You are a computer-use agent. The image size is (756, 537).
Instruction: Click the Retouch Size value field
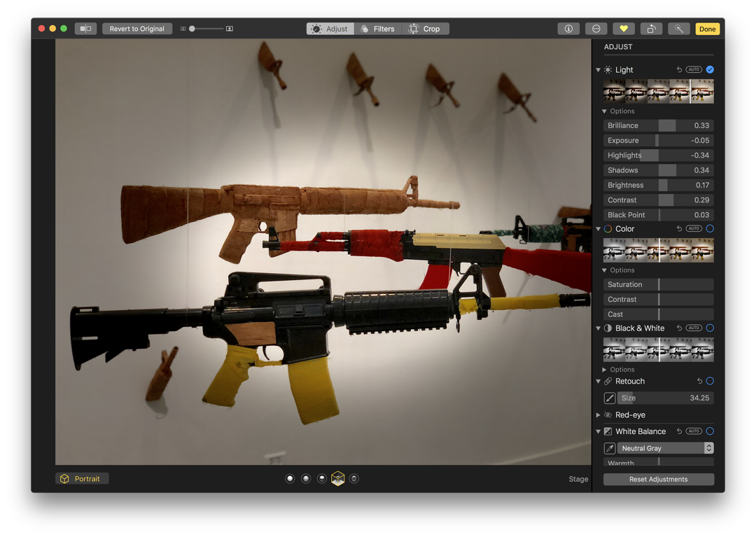[666, 398]
